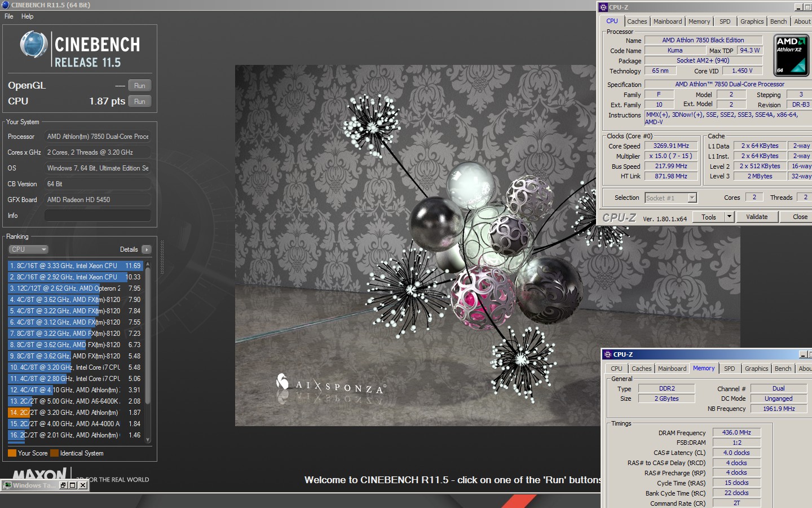The image size is (812, 508).
Task: Click the CAS# Latency value 4.0 clocks
Action: tap(736, 453)
